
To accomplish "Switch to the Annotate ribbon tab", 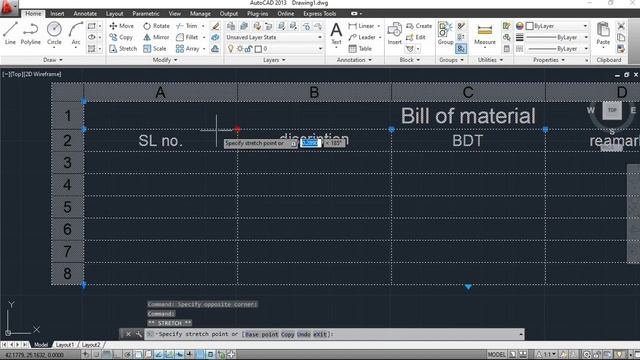I will [85, 13].
